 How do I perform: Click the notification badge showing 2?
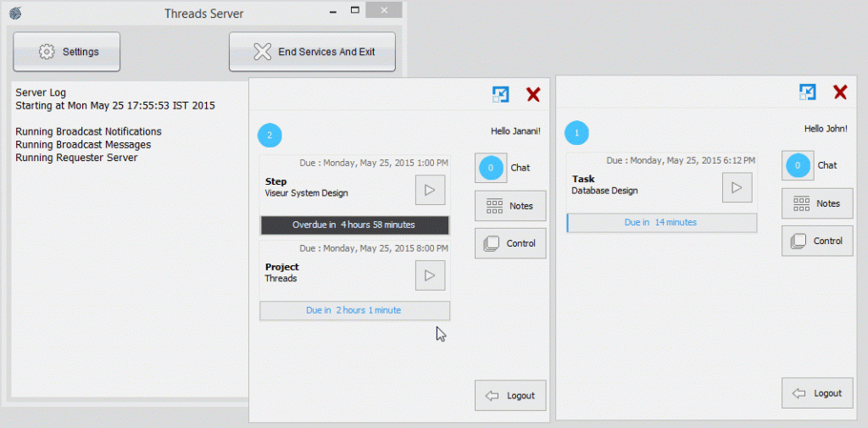[x=270, y=135]
